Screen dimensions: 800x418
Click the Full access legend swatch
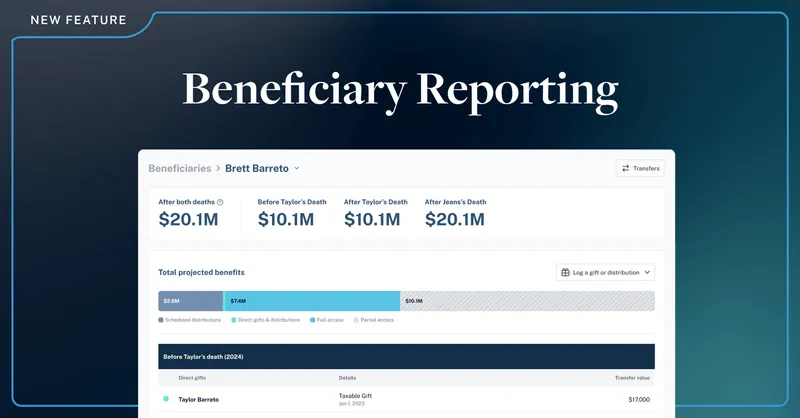click(x=312, y=320)
